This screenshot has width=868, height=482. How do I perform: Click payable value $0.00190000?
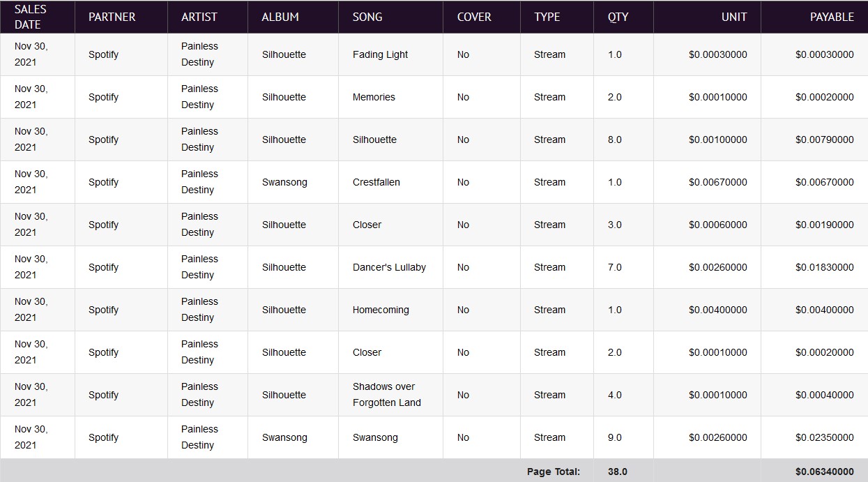825,225
